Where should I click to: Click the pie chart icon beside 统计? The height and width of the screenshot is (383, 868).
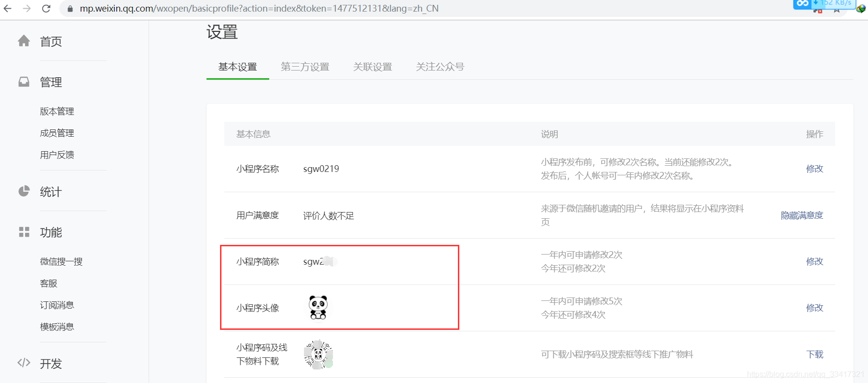click(24, 191)
